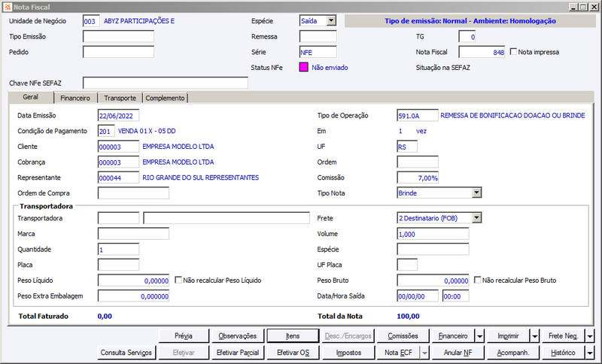Click the Representante code field
This screenshot has height=364, width=602.
(x=118, y=177)
